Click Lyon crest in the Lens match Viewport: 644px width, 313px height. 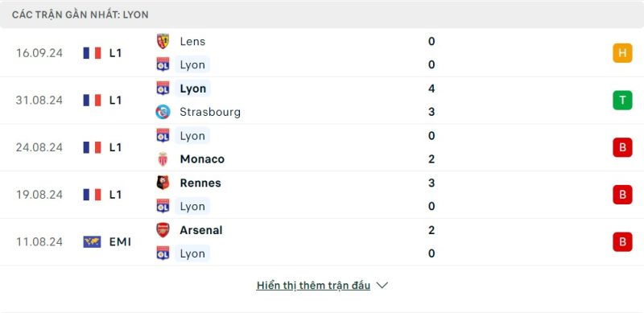[163, 64]
